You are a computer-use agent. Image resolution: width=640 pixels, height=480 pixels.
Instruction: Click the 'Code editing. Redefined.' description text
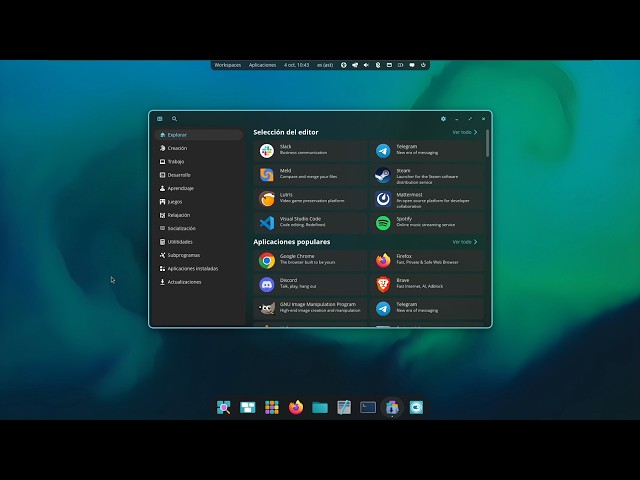[303, 225]
